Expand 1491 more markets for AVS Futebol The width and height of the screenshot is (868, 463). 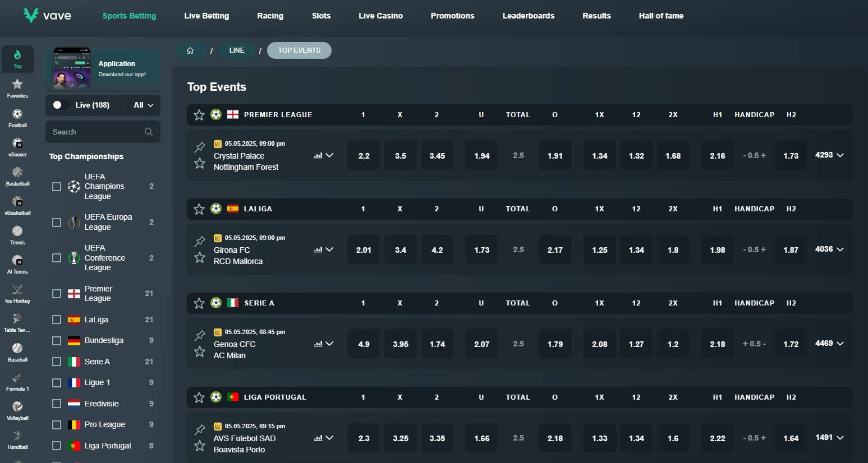(x=829, y=438)
